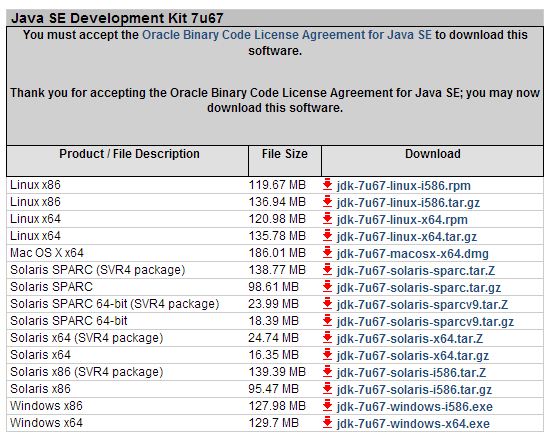Click download arrow icon beside jdk-7u67-solaris-i586.tar.Z
The image size is (552, 438).
coord(327,371)
